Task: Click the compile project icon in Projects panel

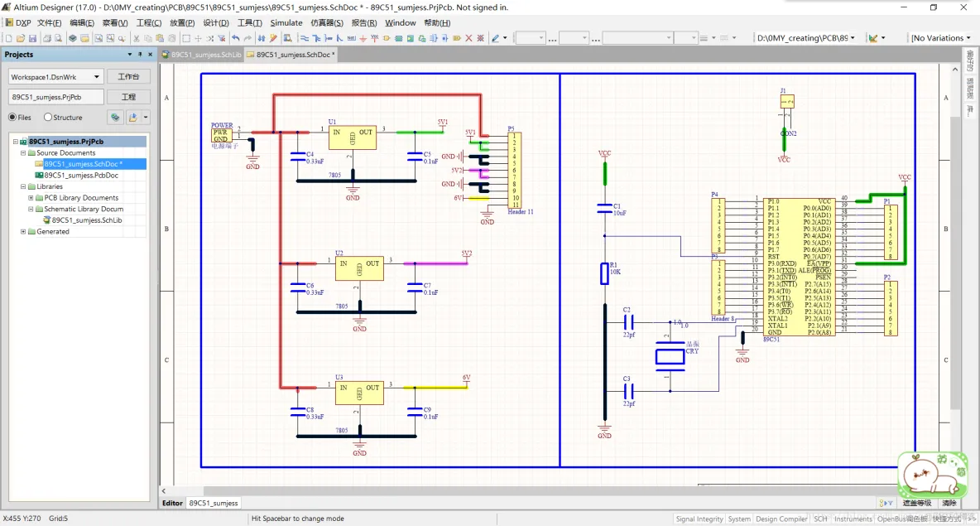Action: (x=115, y=117)
